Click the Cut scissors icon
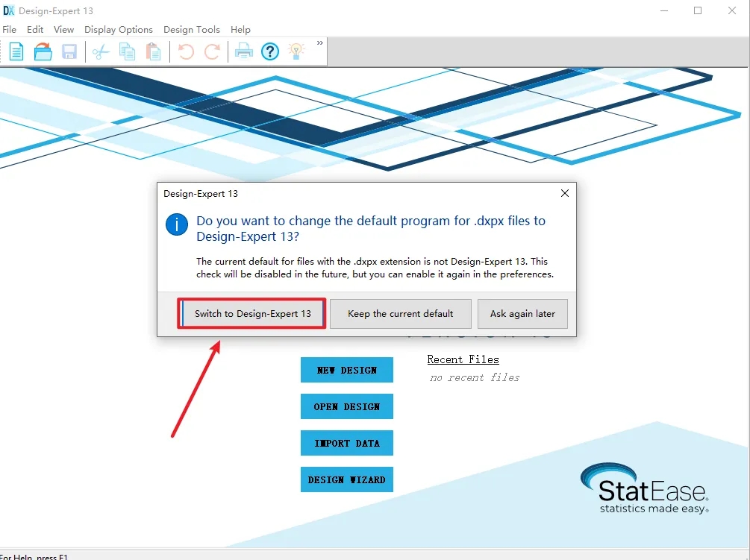The image size is (750, 560). coord(101,51)
